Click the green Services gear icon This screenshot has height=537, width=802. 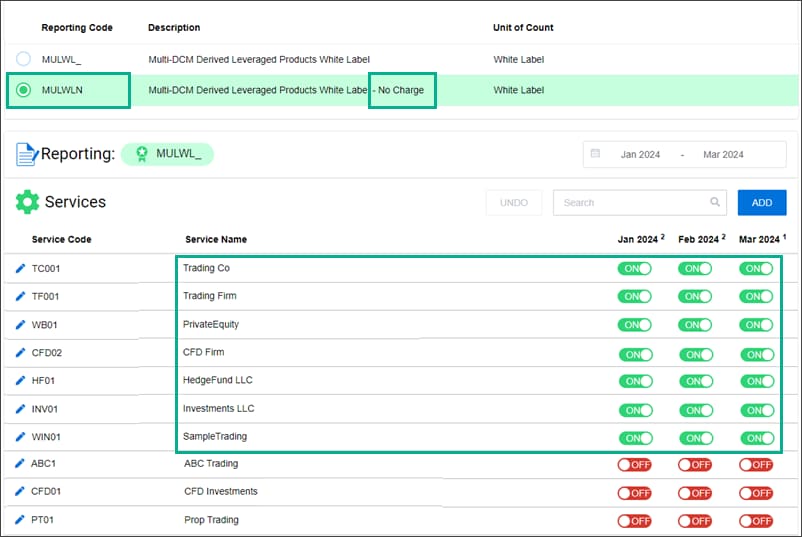[x=27, y=202]
